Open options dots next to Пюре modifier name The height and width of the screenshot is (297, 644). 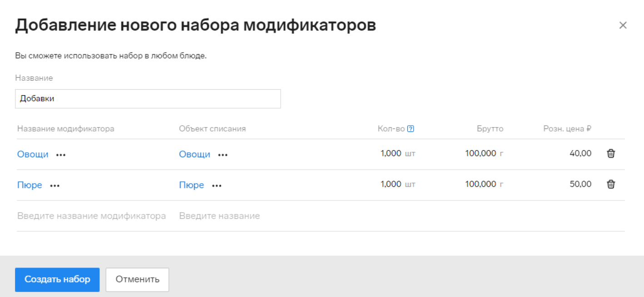55,185
